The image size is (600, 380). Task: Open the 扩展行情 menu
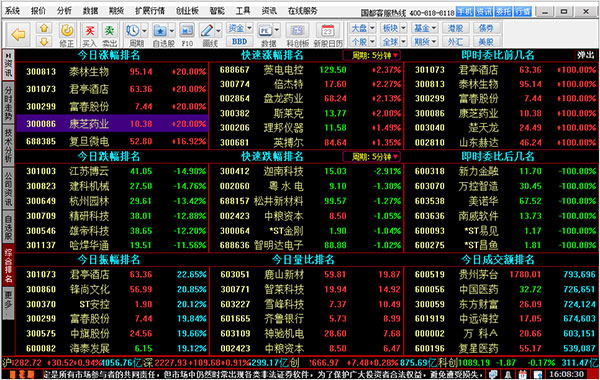pos(150,11)
